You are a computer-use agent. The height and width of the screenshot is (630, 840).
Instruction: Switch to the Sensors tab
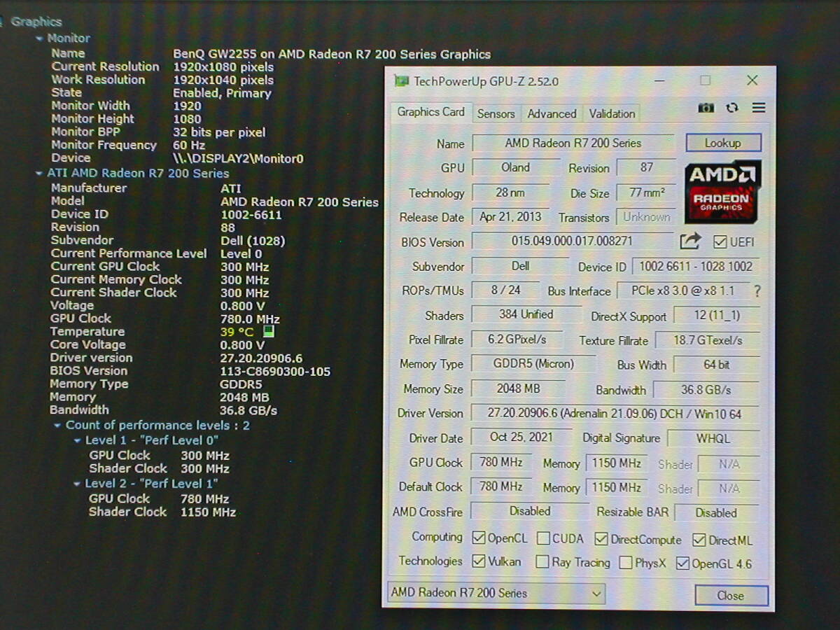(x=496, y=113)
